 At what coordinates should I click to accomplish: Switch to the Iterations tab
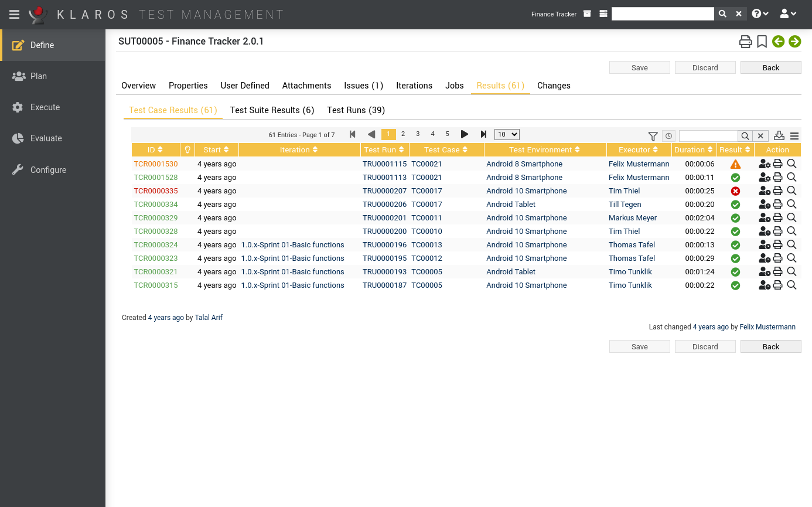414,86
